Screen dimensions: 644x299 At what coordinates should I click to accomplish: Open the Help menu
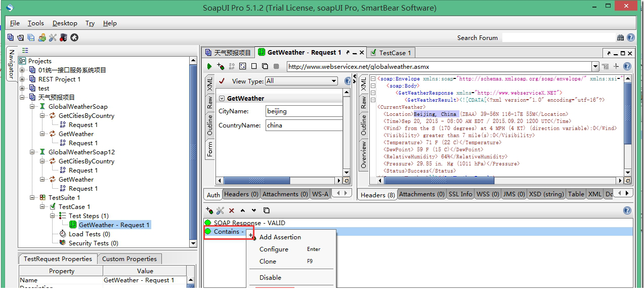pos(110,23)
